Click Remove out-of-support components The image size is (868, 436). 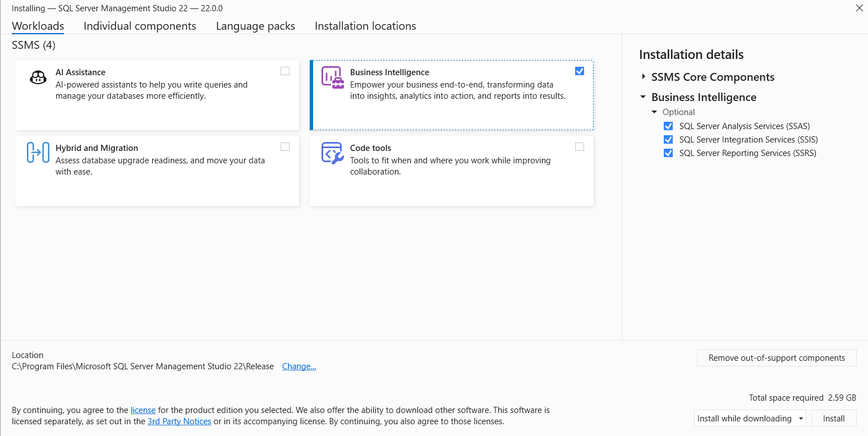776,357
